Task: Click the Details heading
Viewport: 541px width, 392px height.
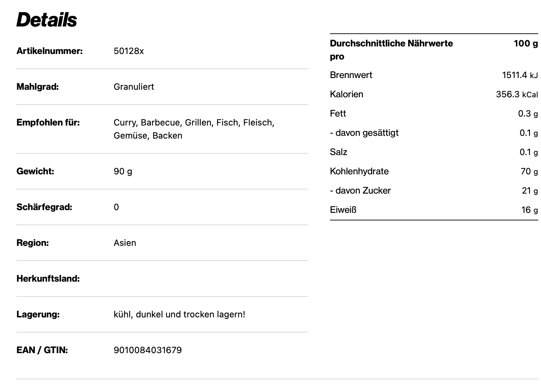Action: pyautogui.click(x=47, y=20)
